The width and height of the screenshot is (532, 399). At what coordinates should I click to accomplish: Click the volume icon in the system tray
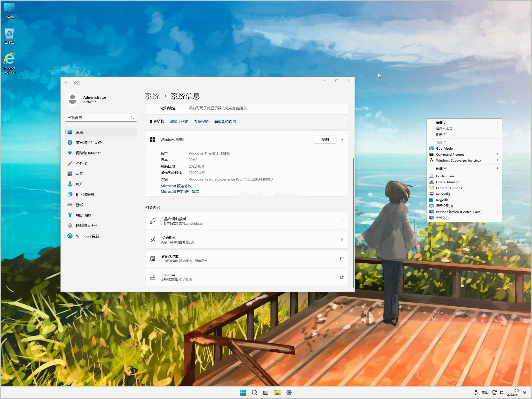tap(501, 393)
